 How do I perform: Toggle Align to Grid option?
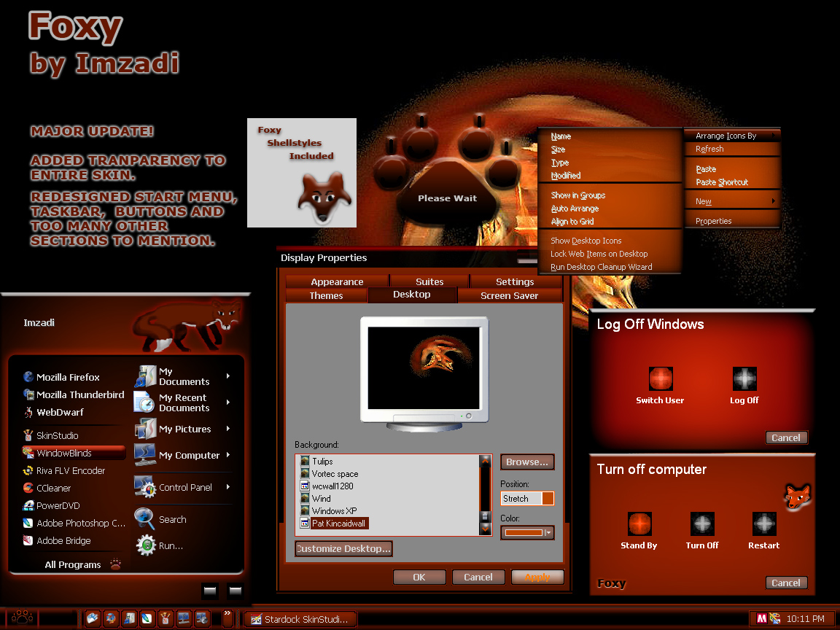[x=572, y=221]
